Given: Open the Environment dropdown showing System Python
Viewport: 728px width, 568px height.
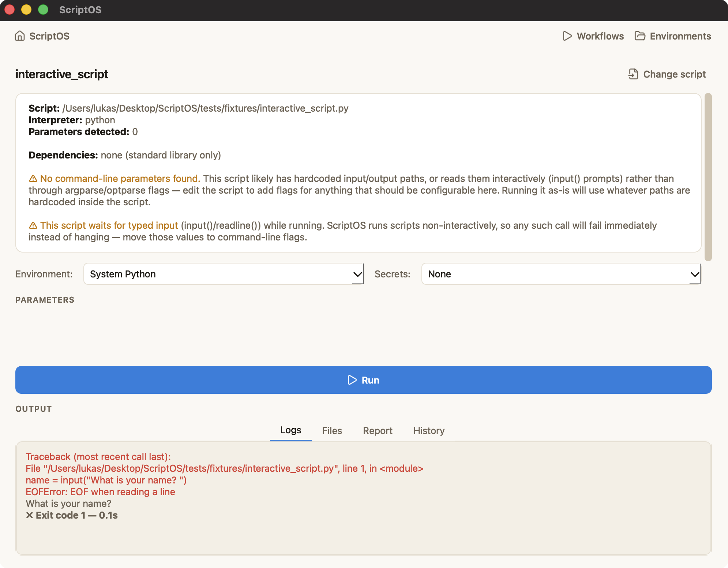Looking at the screenshot, I should point(224,274).
